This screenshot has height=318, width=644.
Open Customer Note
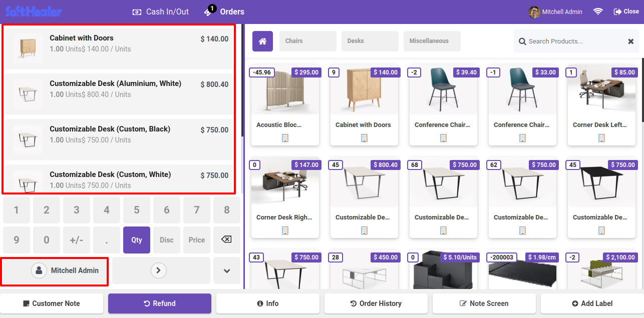tap(52, 303)
